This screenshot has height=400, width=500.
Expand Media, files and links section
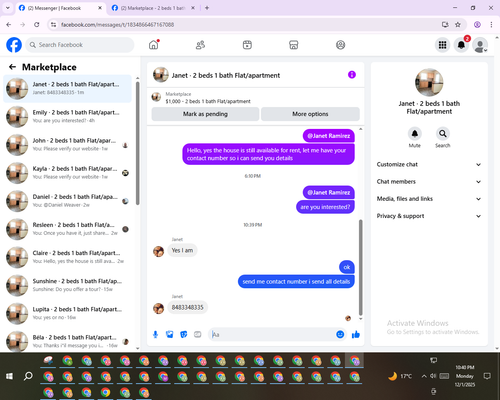tap(429, 199)
